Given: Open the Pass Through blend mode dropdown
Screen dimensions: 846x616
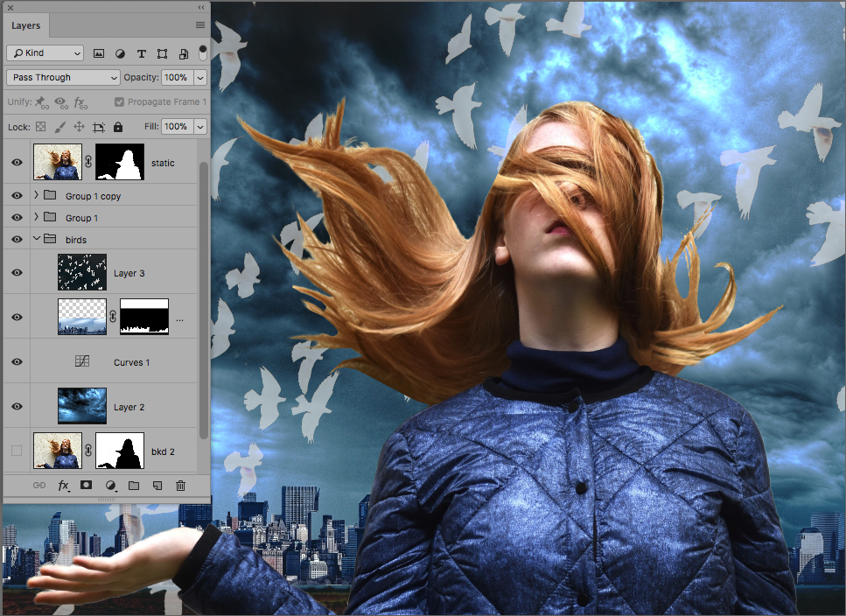Looking at the screenshot, I should tap(63, 77).
